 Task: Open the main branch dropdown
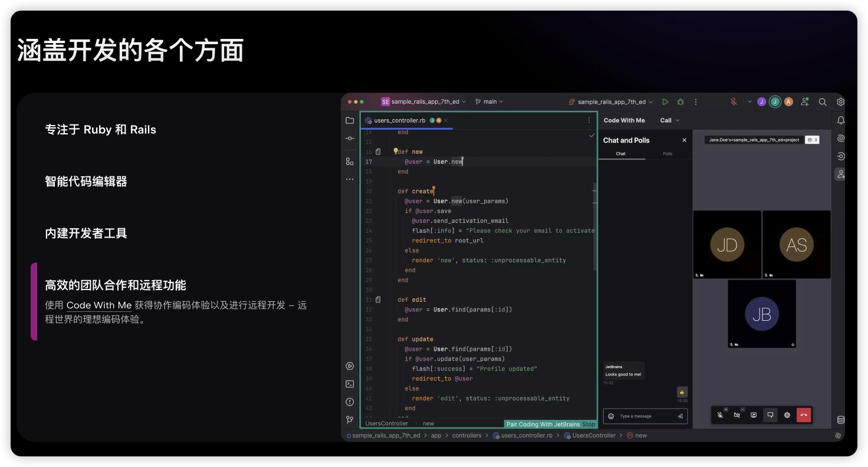pos(489,102)
